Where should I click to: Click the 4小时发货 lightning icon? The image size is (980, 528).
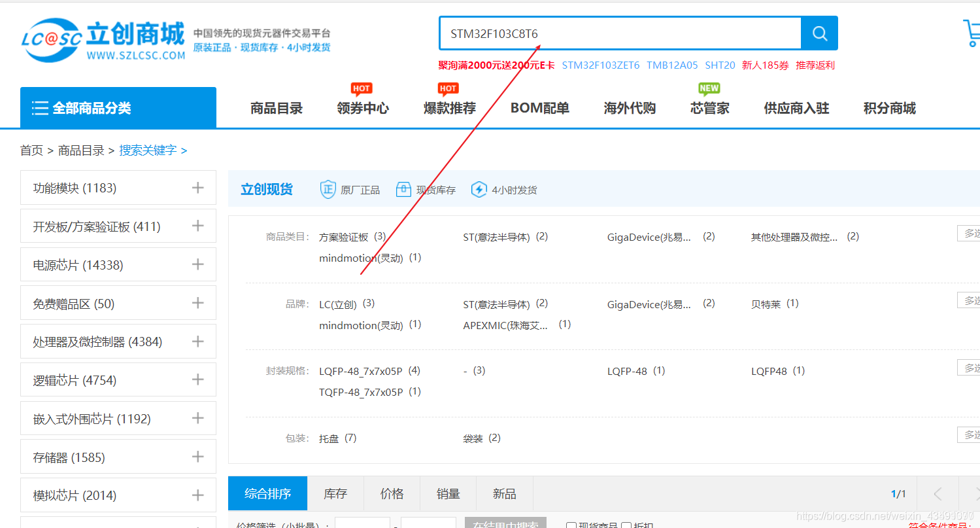[479, 189]
